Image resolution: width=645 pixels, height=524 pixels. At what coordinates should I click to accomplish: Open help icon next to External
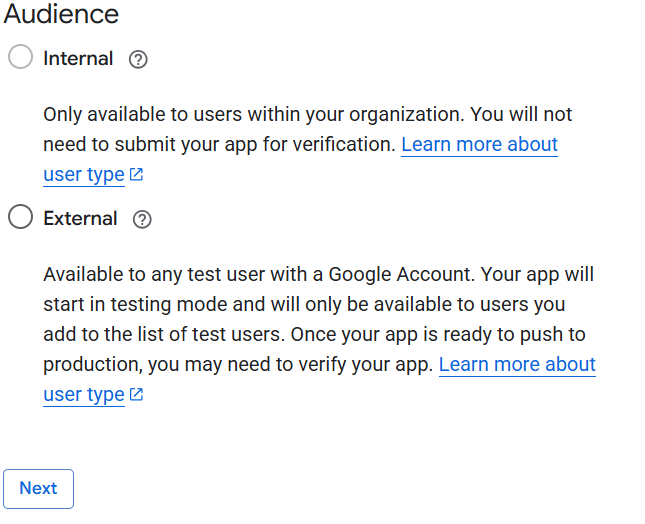[142, 219]
